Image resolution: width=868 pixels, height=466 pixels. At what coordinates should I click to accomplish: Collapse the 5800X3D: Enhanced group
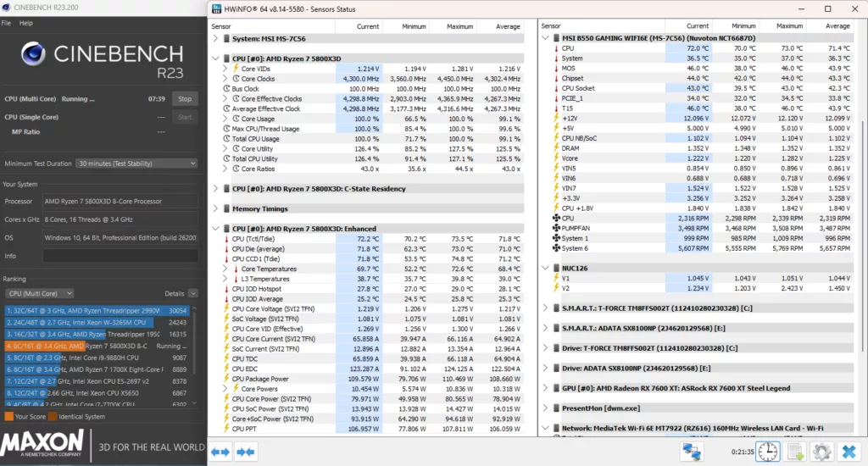pyautogui.click(x=215, y=229)
